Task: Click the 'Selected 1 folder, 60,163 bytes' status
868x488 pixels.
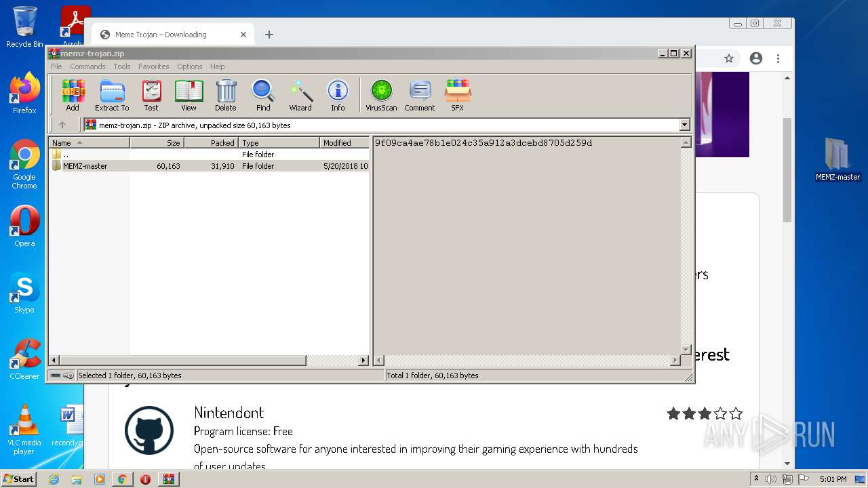Action: [130, 375]
